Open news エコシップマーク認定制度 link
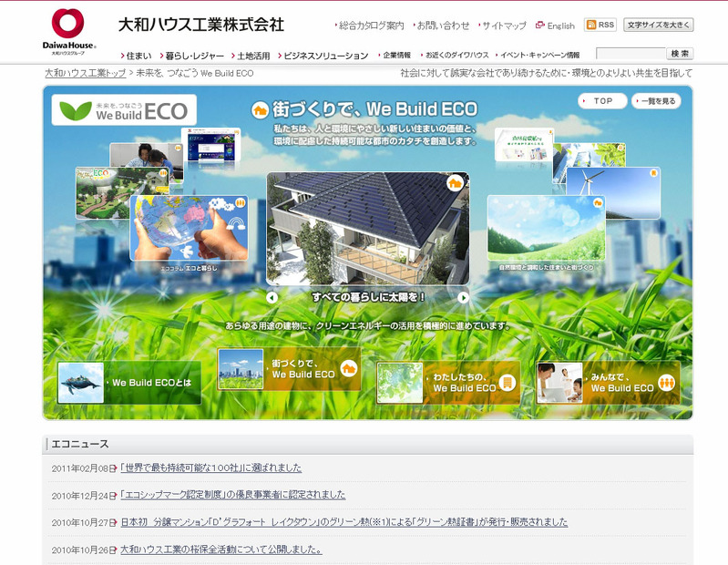The image size is (728, 565). (232, 495)
